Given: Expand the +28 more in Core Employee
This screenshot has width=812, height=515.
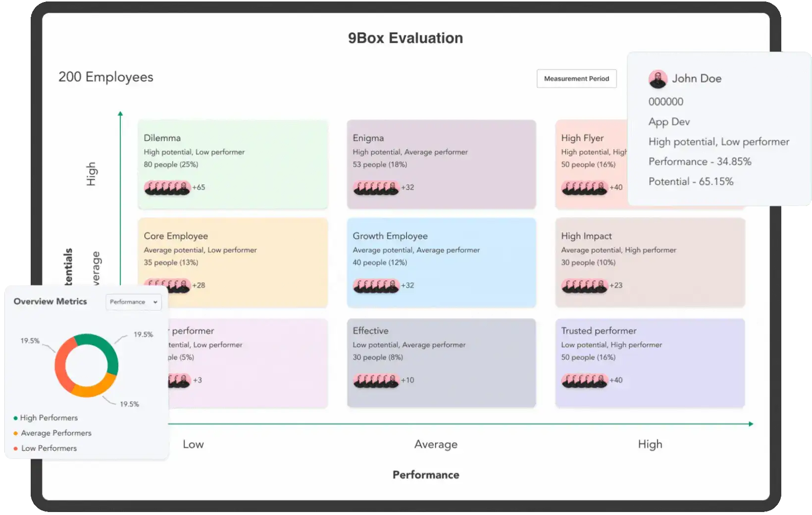Looking at the screenshot, I should click(199, 286).
